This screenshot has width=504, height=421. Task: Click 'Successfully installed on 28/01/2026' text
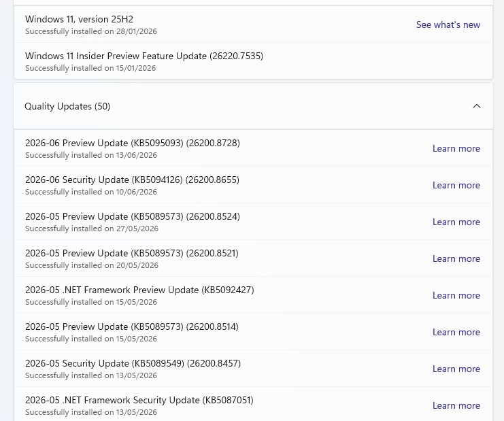91,31
